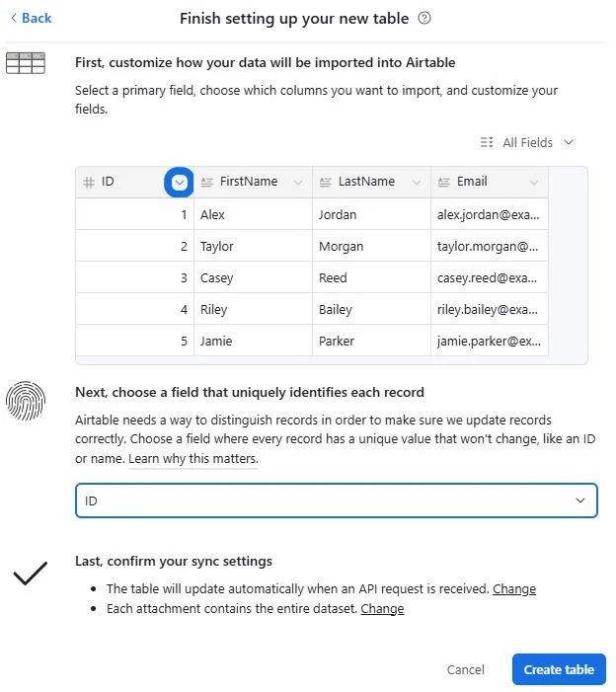Click the ID number field type icon
616x692 pixels.
89,183
